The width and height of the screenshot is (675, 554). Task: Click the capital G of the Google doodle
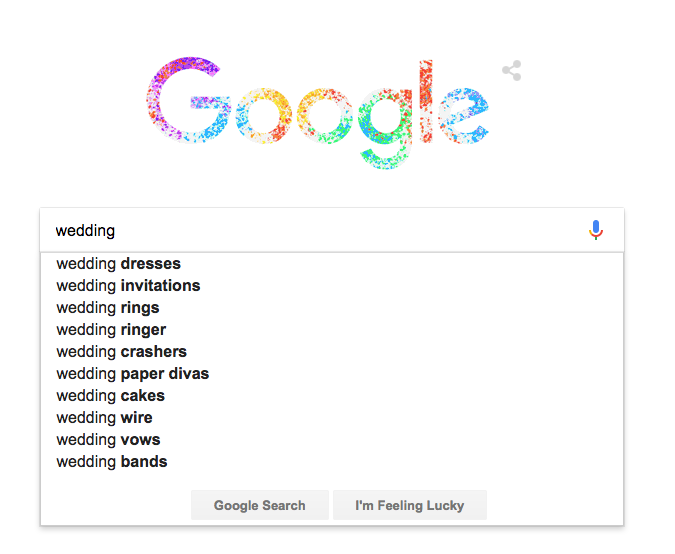(x=189, y=100)
